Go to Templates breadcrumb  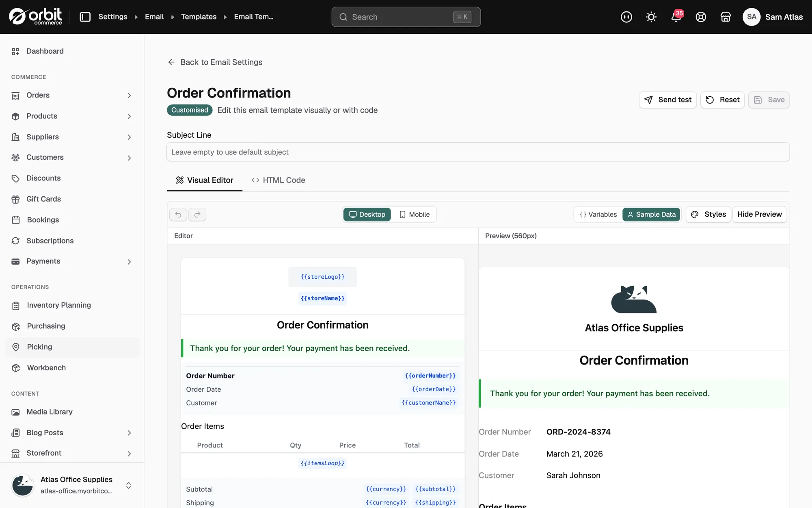click(x=199, y=17)
